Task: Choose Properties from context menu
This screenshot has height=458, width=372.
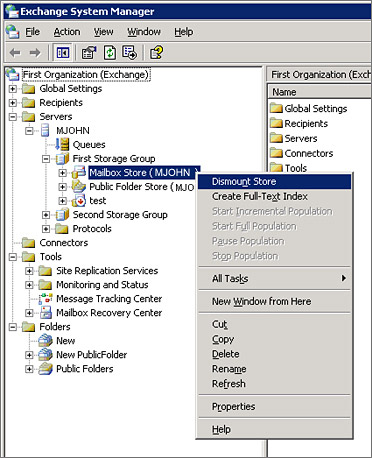Action: tap(275, 407)
